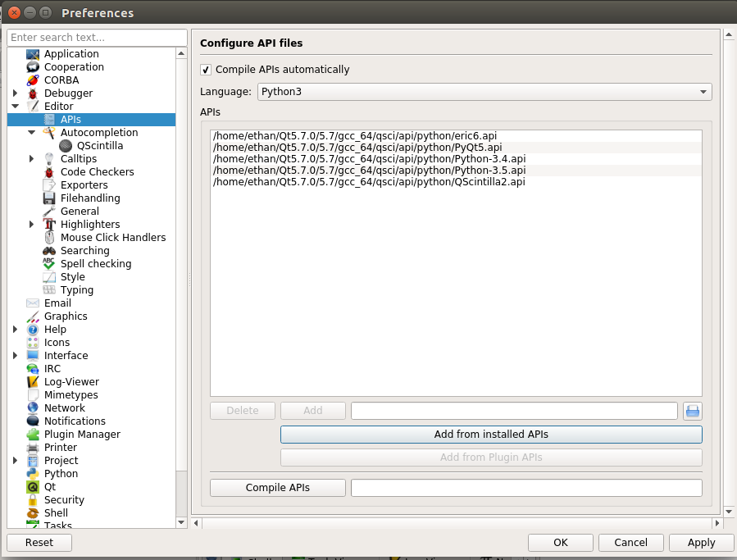
Task: Click the Add from installed APIs button
Action: coord(491,435)
